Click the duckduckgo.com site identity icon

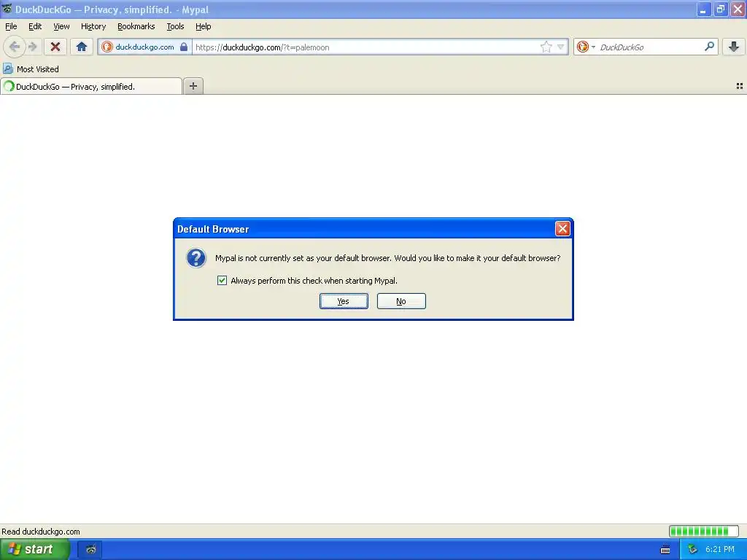107,47
